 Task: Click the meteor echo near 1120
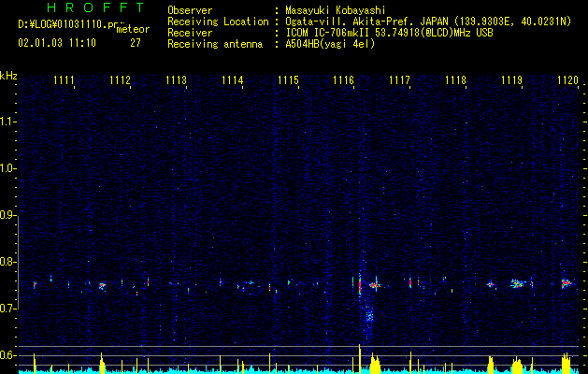point(566,282)
